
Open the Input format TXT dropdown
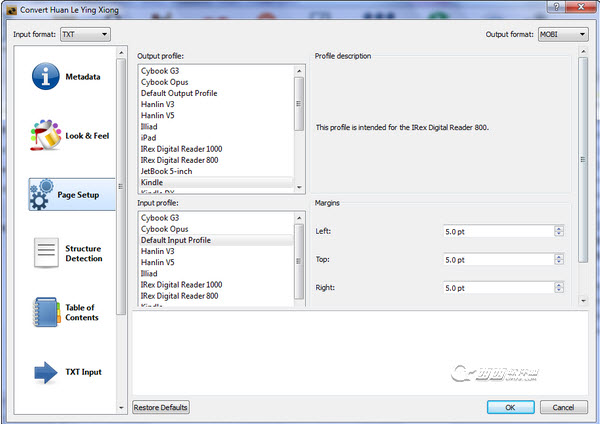point(85,34)
